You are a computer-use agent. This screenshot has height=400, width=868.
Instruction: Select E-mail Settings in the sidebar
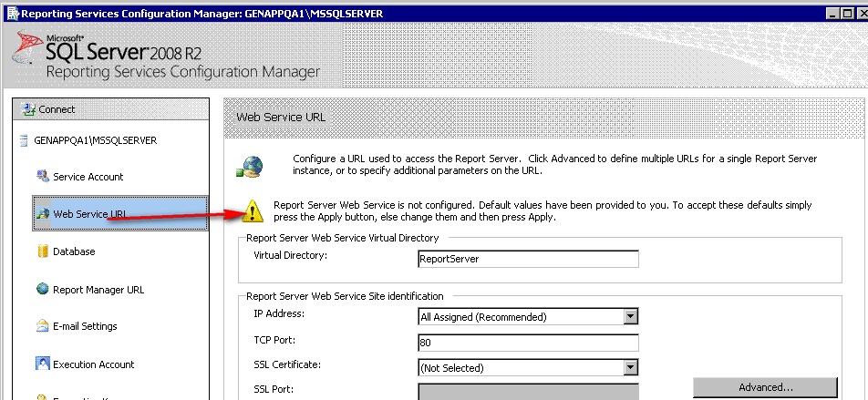[x=85, y=326]
